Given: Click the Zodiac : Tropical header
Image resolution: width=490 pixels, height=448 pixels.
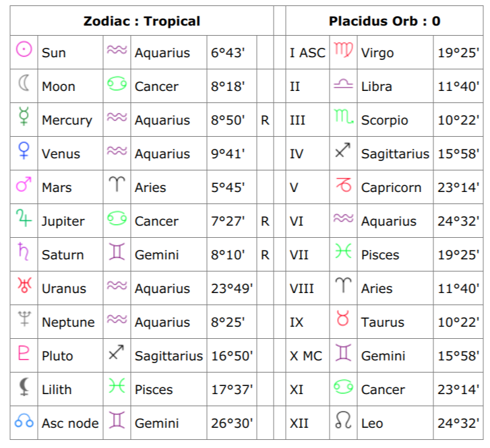Looking at the screenshot, I should coord(142,22).
